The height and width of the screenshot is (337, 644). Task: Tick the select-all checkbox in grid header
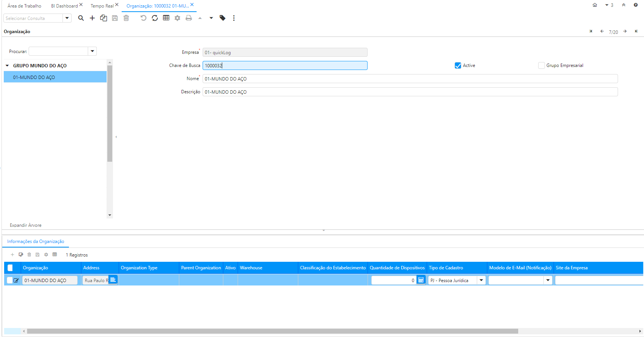10,268
